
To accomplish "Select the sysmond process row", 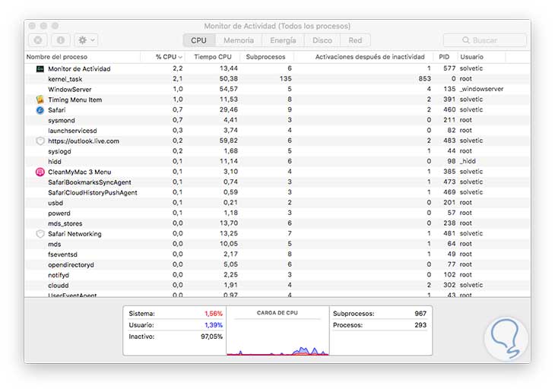I will [x=277, y=120].
